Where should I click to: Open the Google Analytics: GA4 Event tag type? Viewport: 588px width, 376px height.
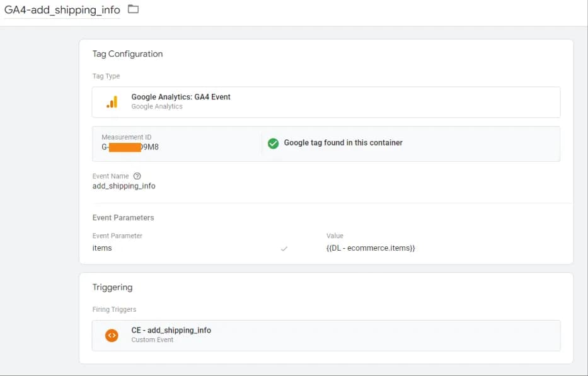[326, 102]
